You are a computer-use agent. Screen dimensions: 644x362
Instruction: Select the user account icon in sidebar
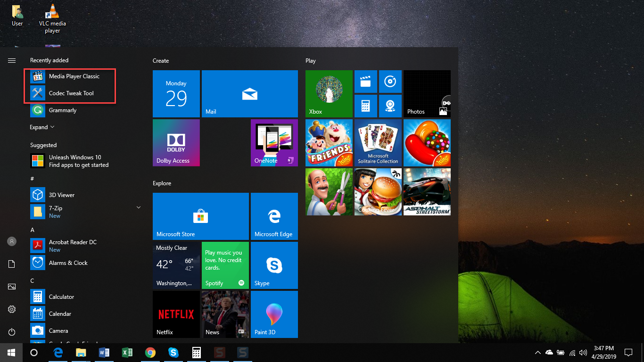(x=11, y=241)
